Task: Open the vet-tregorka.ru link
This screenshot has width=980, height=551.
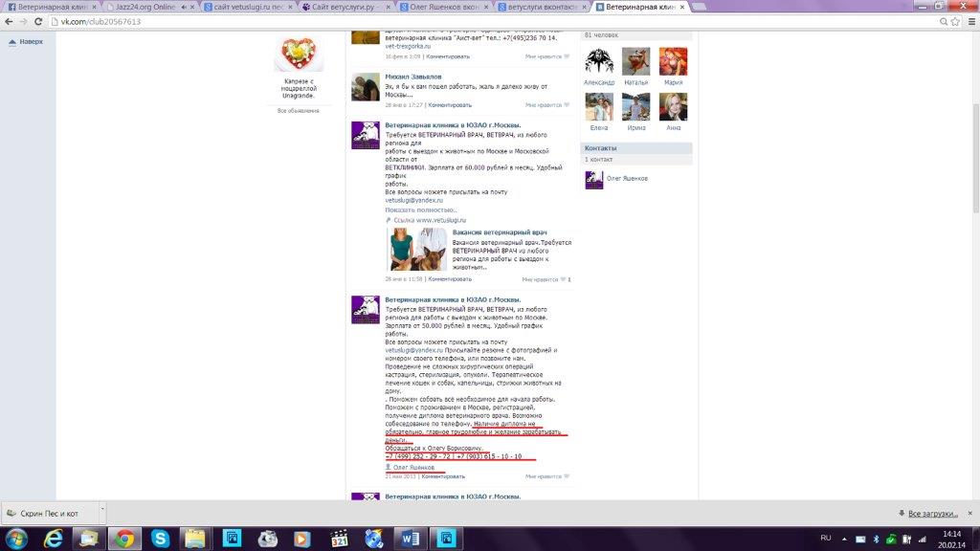Action: 408,46
